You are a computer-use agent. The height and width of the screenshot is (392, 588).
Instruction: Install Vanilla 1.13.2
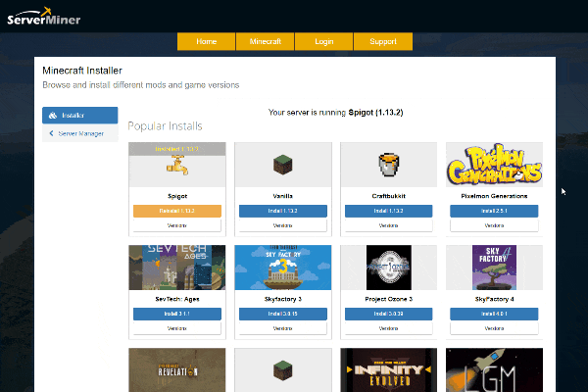click(x=283, y=211)
